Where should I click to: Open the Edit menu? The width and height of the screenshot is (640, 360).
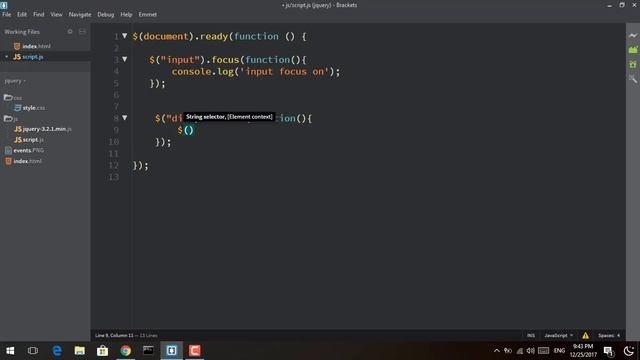pos(22,14)
